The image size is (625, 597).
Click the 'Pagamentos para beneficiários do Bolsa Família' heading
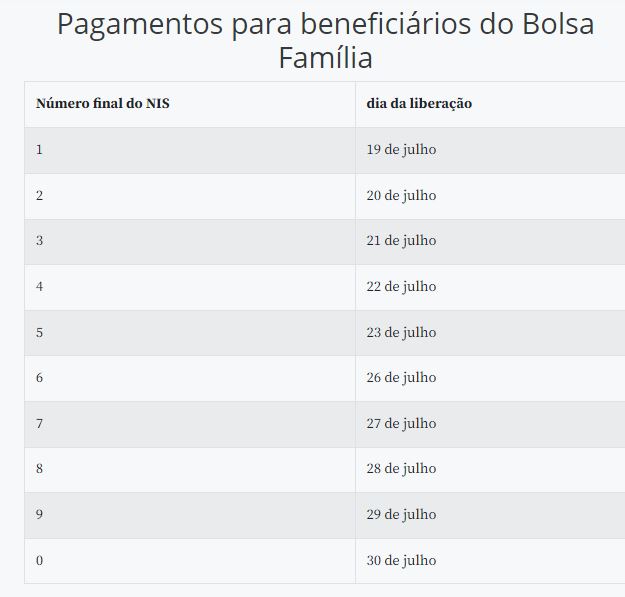tap(325, 41)
